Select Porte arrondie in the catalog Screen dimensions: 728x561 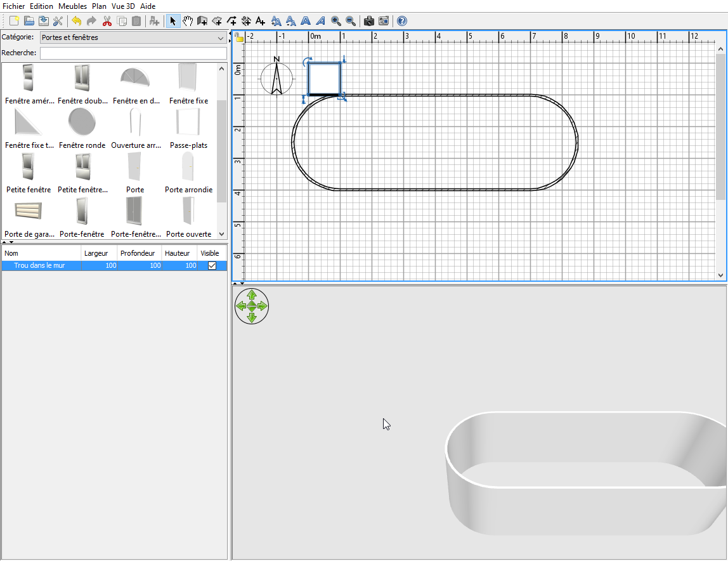coord(188,172)
